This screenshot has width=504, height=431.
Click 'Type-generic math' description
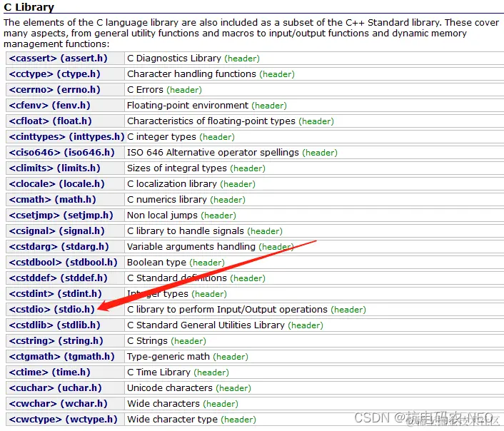(x=168, y=357)
